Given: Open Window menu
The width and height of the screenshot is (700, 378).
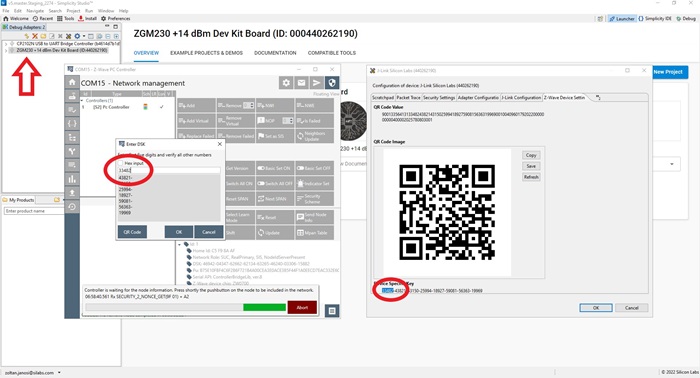Looking at the screenshot, I should [106, 11].
